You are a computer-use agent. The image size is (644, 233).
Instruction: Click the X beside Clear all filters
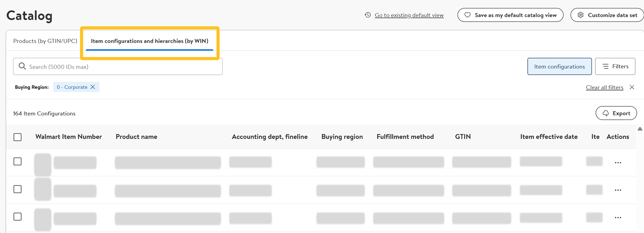coord(632,87)
